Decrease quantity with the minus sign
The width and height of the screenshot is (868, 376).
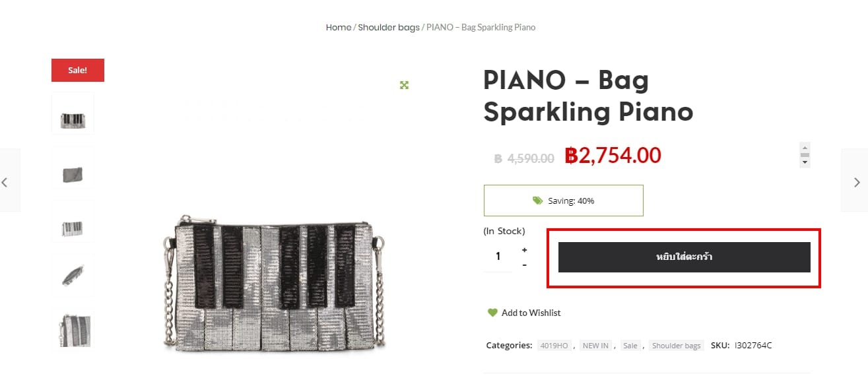(x=524, y=265)
